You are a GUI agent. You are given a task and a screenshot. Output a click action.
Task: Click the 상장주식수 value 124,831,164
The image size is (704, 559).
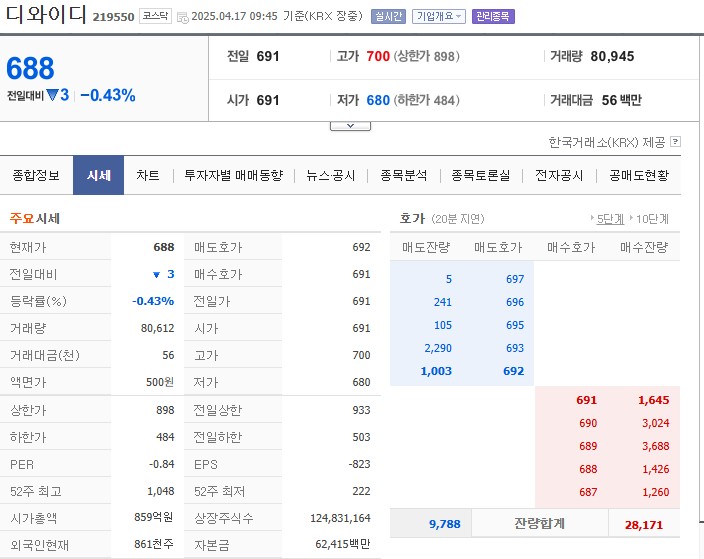pyautogui.click(x=340, y=518)
